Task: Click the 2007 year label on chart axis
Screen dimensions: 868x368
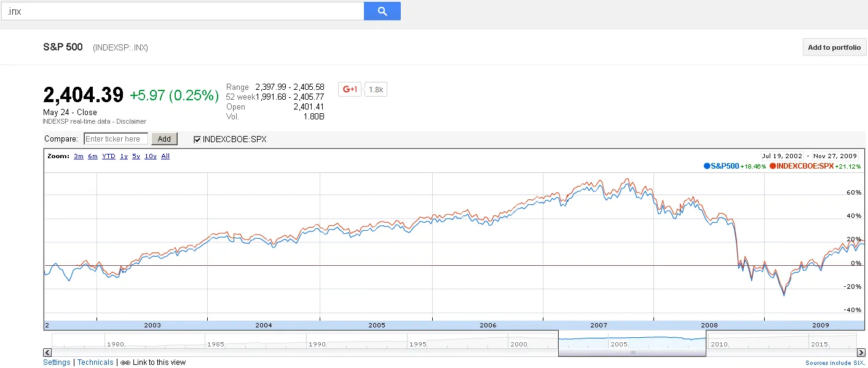Action: (x=599, y=326)
